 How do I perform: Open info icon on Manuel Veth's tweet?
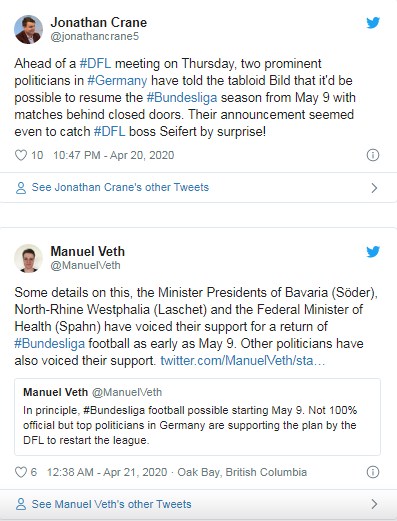point(373,472)
